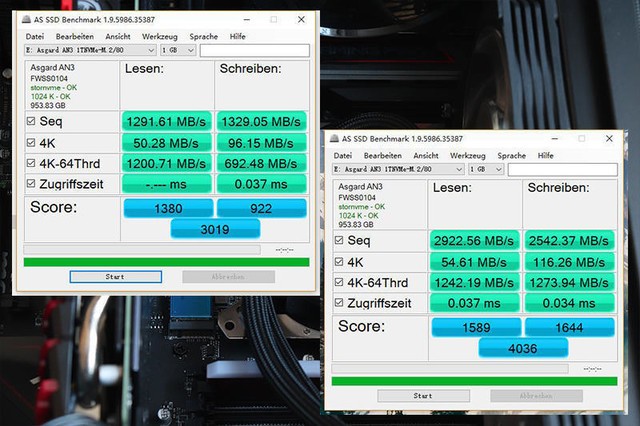Open the Ansicht menu in the right window
This screenshot has height=426, width=640.
tap(426, 155)
